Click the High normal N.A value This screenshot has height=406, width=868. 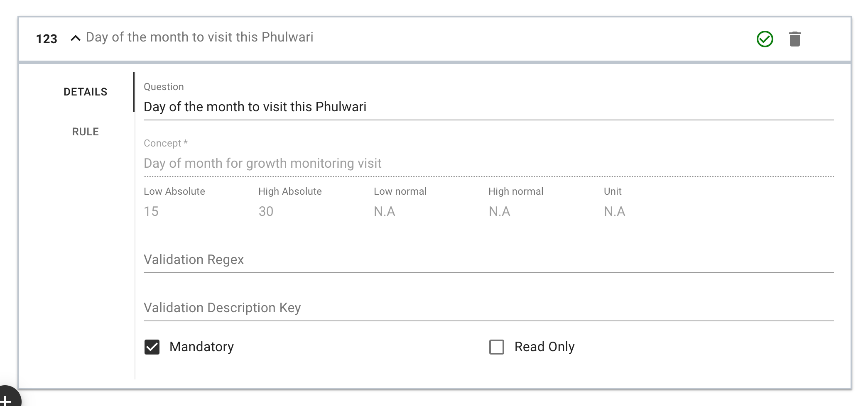pos(499,211)
